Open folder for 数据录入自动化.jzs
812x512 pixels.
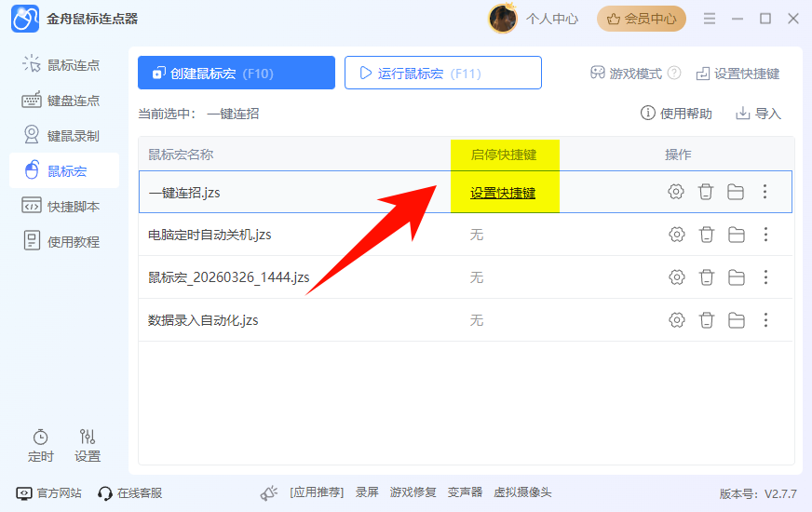coord(737,320)
